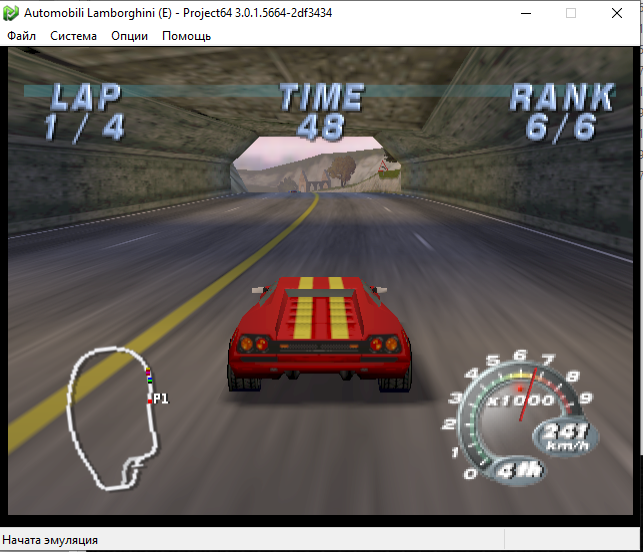
Task: Open the Файл menu
Action: click(x=21, y=36)
